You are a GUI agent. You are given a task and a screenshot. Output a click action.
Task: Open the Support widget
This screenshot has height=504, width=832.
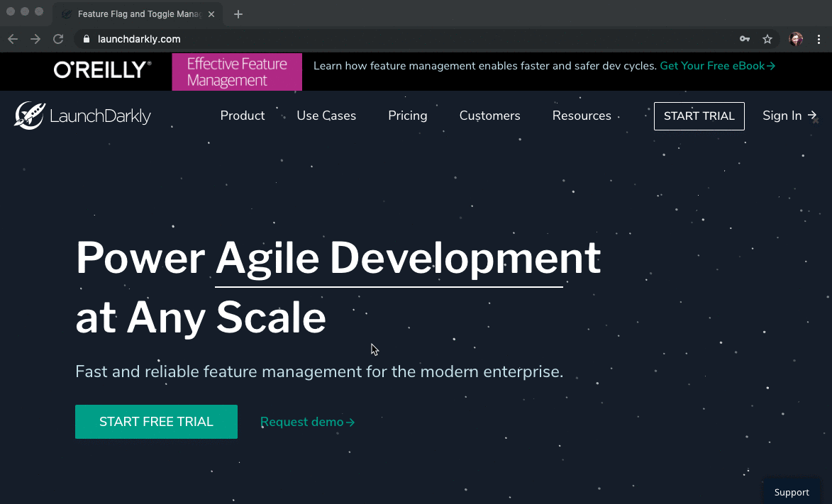[792, 493]
